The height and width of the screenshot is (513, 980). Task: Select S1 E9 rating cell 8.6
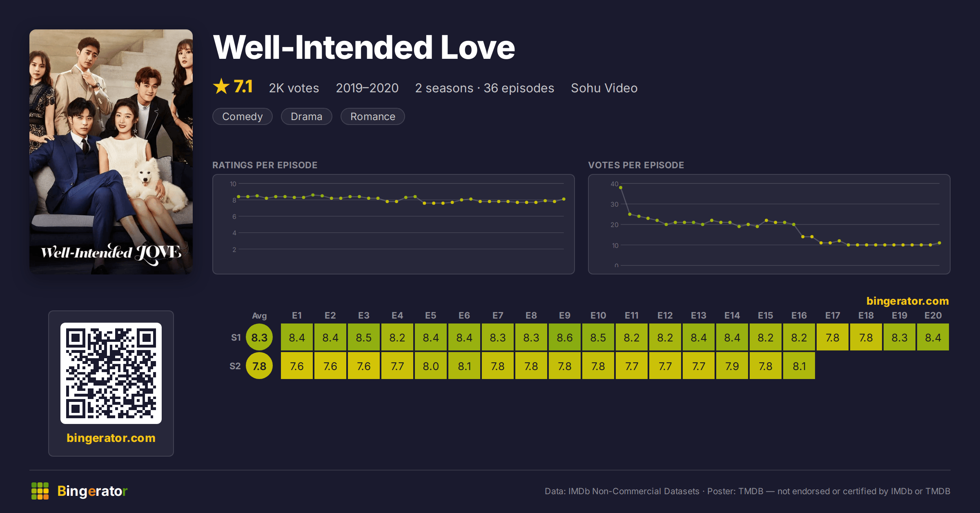[x=565, y=337]
